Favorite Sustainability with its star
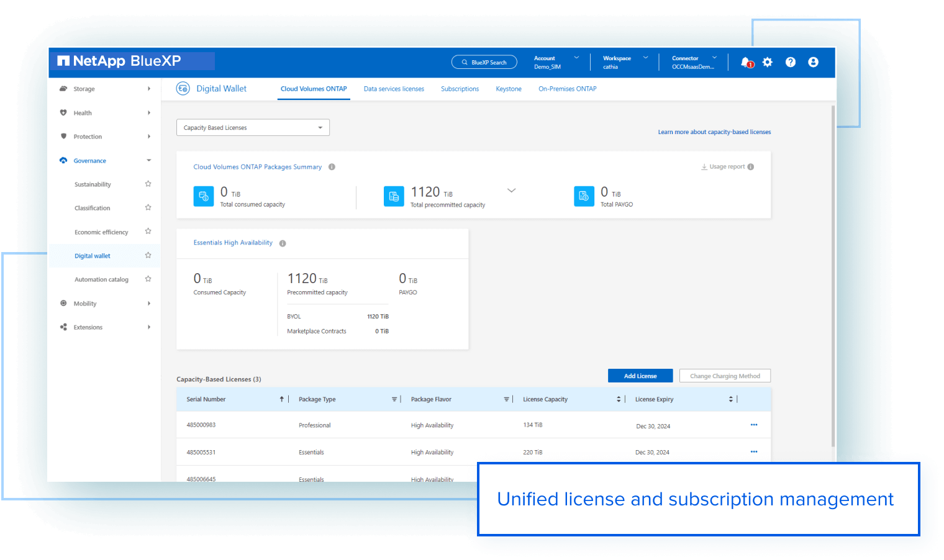Screen dimensions: 944x560 (x=148, y=184)
